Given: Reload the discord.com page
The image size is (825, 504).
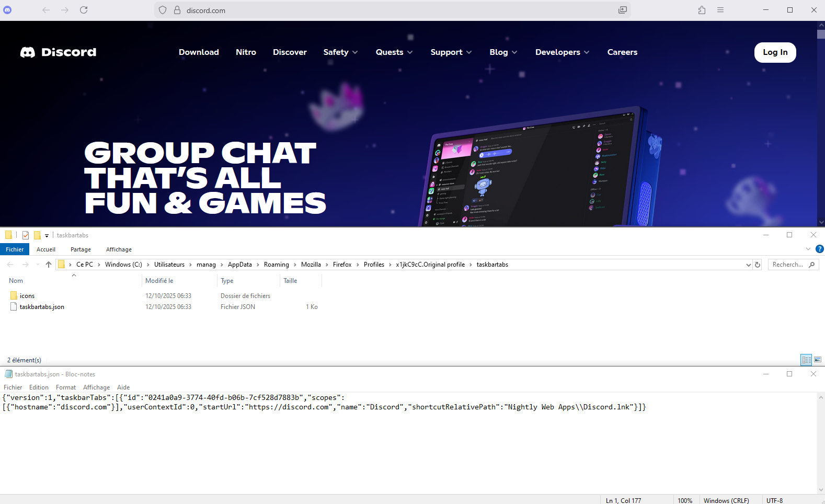Looking at the screenshot, I should 84,10.
